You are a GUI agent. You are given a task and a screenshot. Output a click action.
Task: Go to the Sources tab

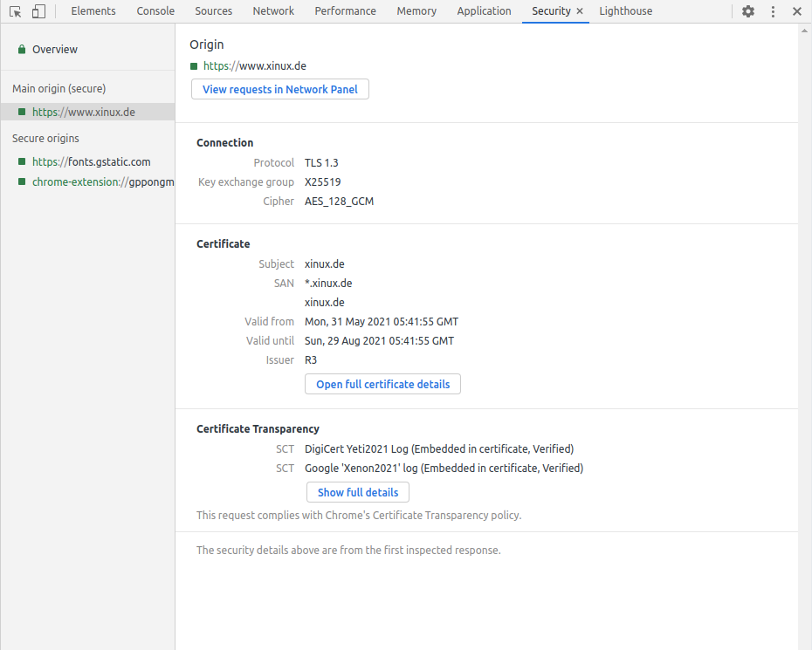point(214,11)
